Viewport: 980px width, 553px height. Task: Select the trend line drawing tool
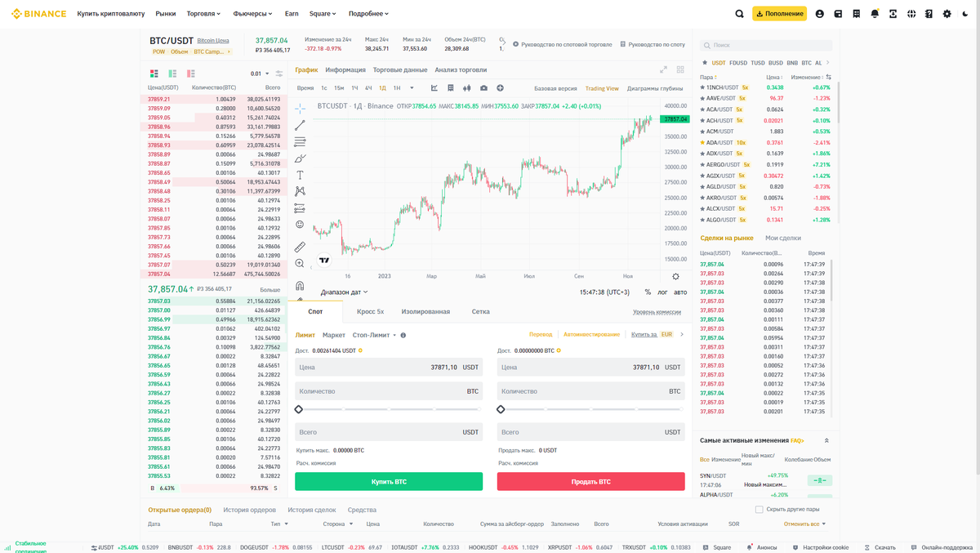point(300,125)
